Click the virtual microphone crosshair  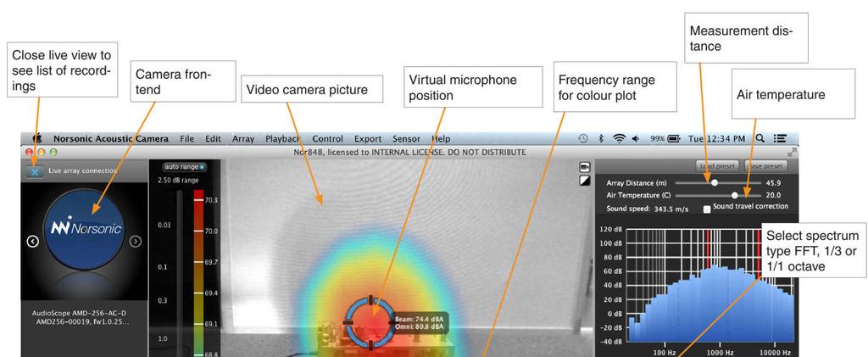(x=370, y=323)
